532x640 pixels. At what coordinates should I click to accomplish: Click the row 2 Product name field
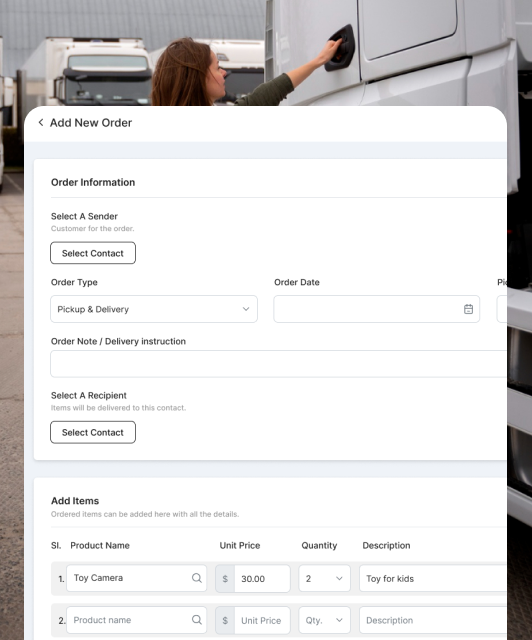[136, 620]
